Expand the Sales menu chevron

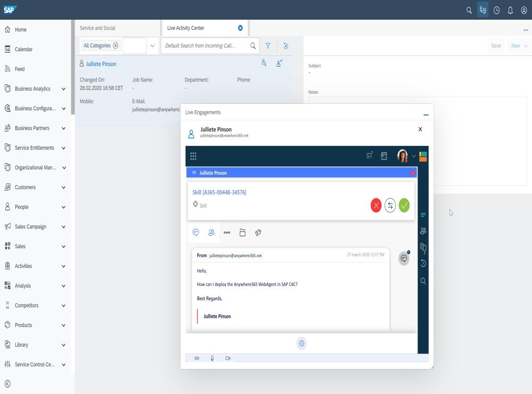pyautogui.click(x=63, y=247)
